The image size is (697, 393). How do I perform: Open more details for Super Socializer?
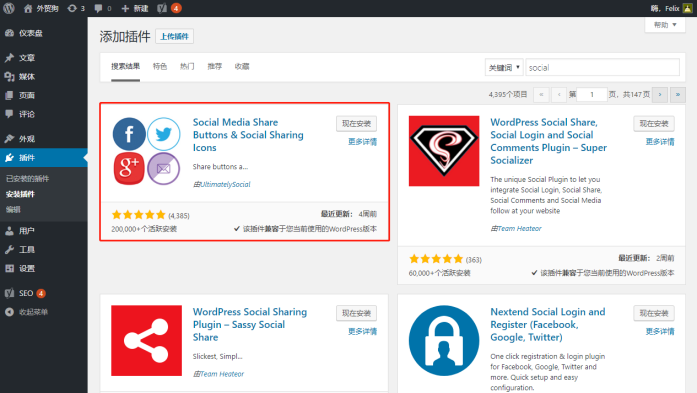pyautogui.click(x=660, y=142)
